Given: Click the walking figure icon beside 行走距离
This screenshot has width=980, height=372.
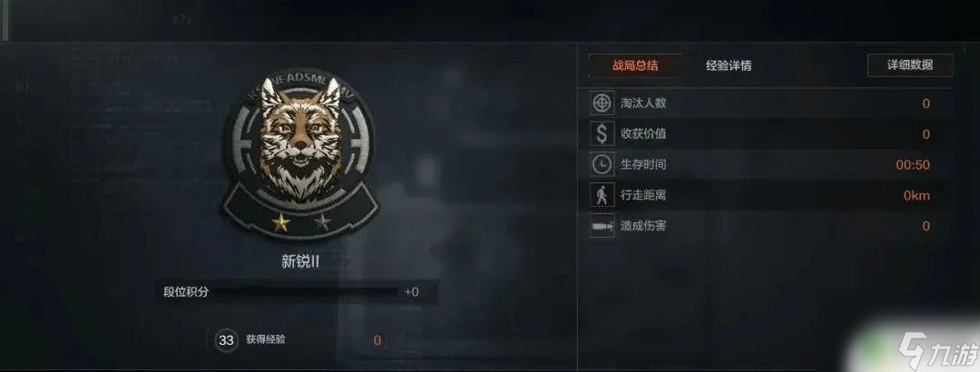Looking at the screenshot, I should click(602, 195).
